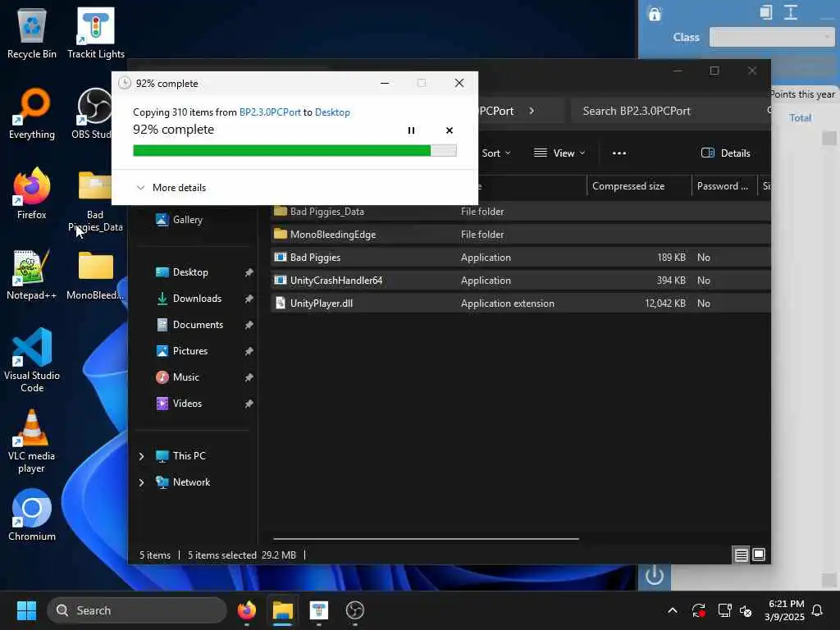Open Chromium desktop shortcut
The width and height of the screenshot is (840, 630).
coord(32,515)
